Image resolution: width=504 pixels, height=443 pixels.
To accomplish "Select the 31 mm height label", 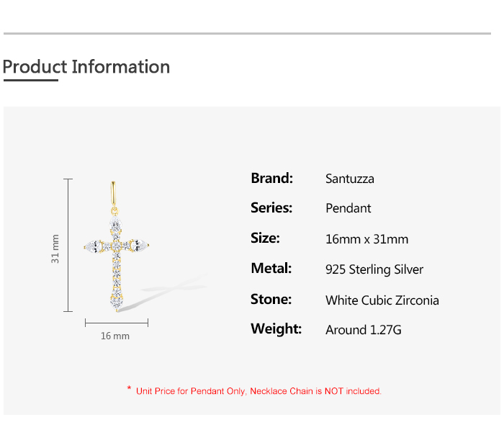I will (x=55, y=249).
